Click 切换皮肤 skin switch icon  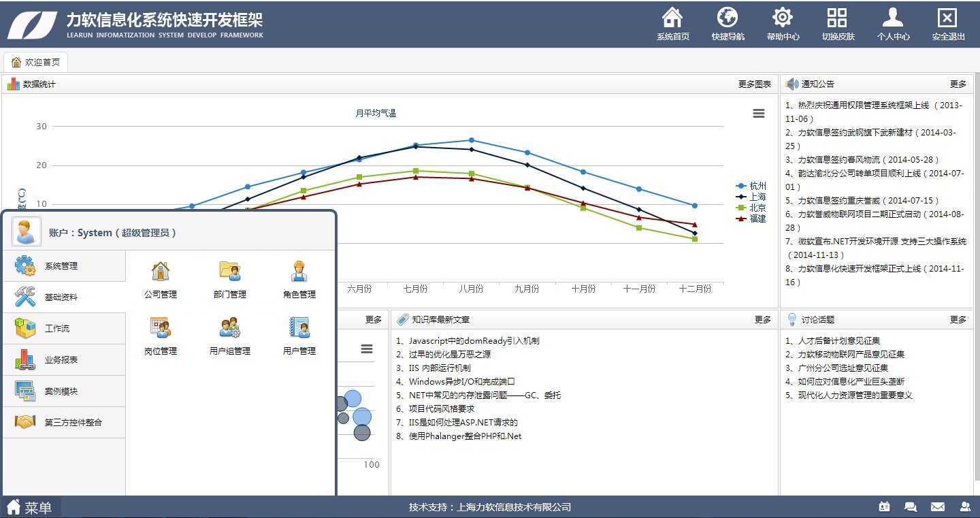tap(837, 18)
